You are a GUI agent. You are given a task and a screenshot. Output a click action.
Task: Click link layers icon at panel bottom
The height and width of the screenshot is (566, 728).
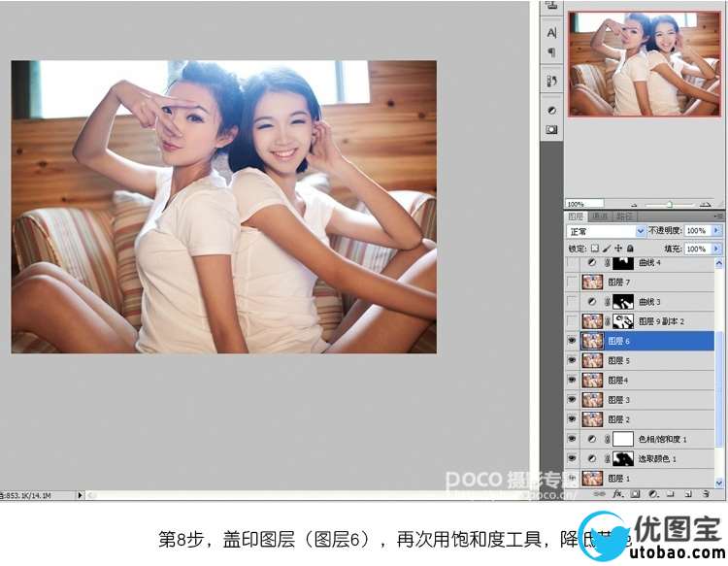(x=600, y=494)
